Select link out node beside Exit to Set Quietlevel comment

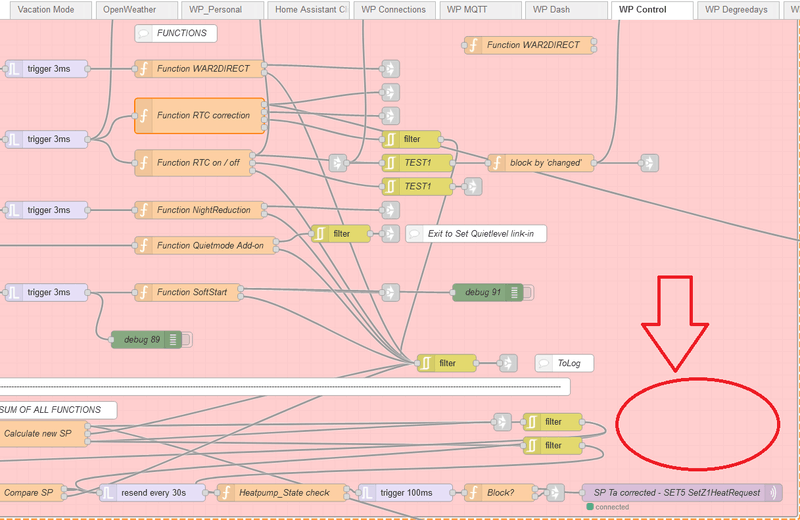390,234
